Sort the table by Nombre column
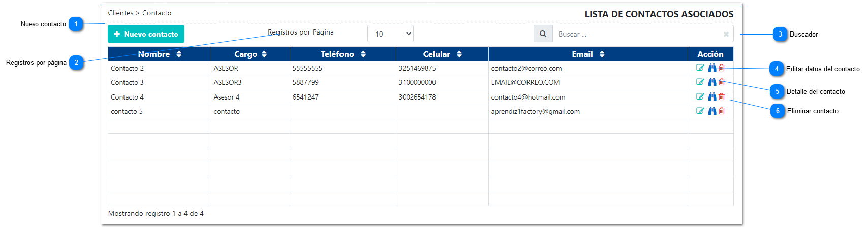 [160, 54]
